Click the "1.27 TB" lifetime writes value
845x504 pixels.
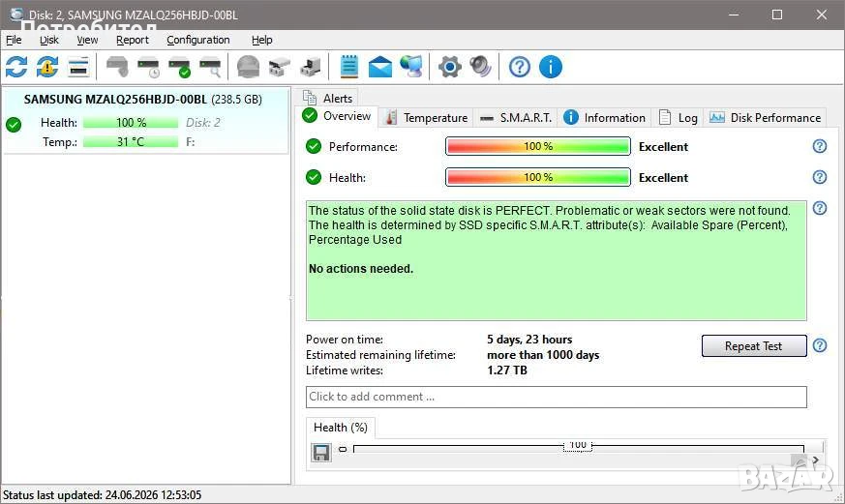tap(506, 371)
